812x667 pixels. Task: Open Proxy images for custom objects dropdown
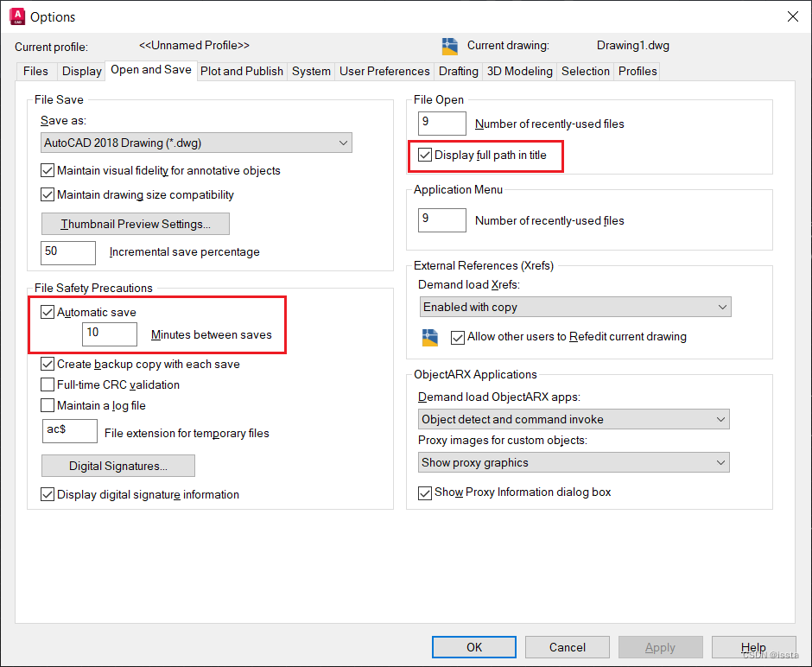[x=574, y=462]
